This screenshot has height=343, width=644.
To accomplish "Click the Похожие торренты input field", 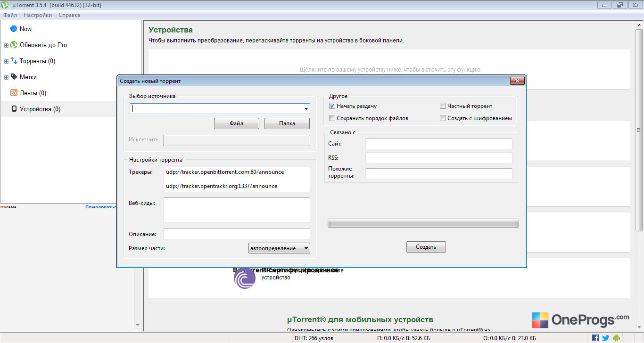I will click(439, 173).
